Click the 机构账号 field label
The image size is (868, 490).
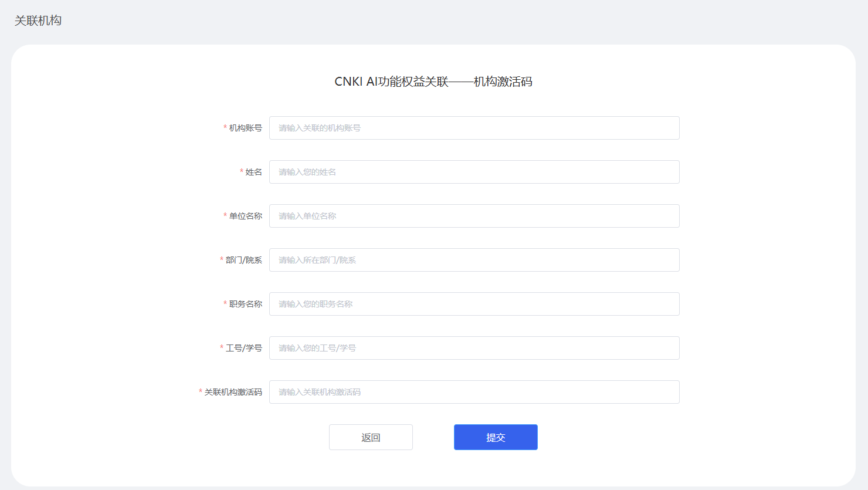point(246,128)
